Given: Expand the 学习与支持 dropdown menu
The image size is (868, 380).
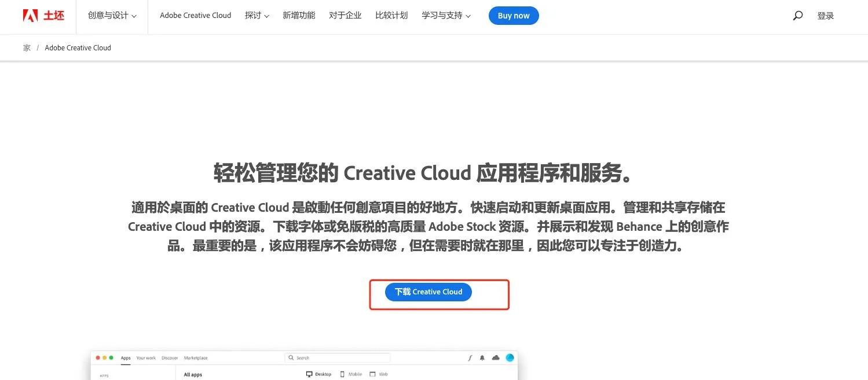Looking at the screenshot, I should click(446, 16).
